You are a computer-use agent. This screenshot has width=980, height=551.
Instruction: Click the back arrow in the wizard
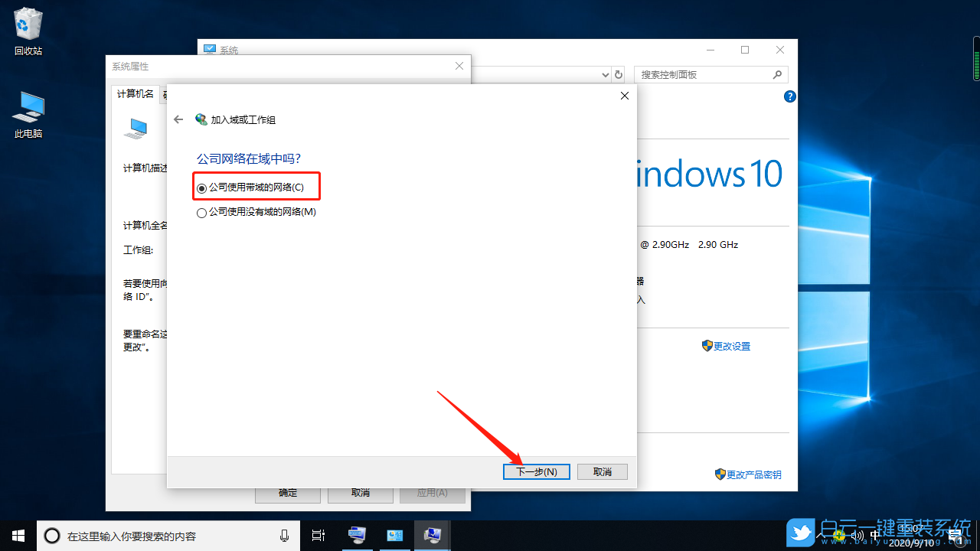pos(178,119)
